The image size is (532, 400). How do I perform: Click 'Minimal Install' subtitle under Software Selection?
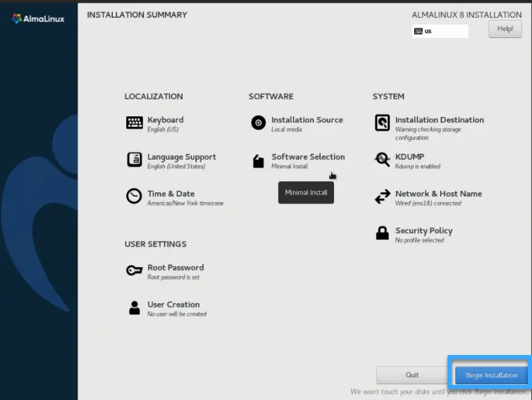point(290,167)
